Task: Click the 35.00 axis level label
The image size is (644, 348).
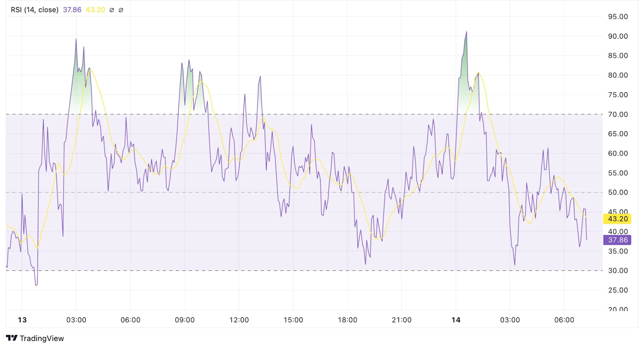Action: click(x=618, y=251)
